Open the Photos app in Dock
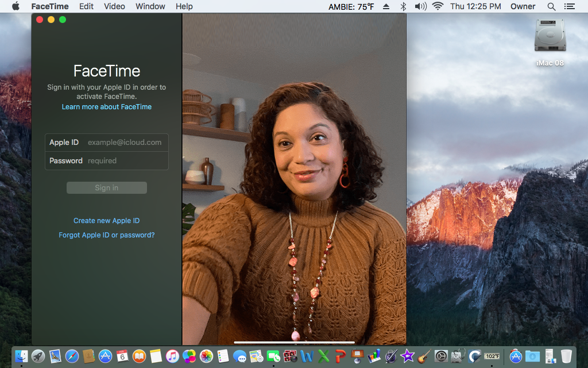 tap(206, 355)
